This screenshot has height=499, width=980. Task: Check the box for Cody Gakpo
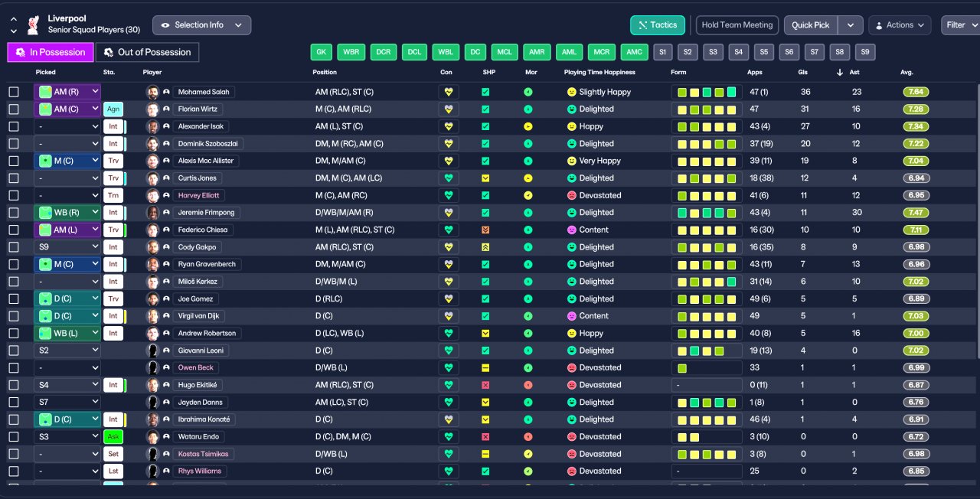[14, 247]
